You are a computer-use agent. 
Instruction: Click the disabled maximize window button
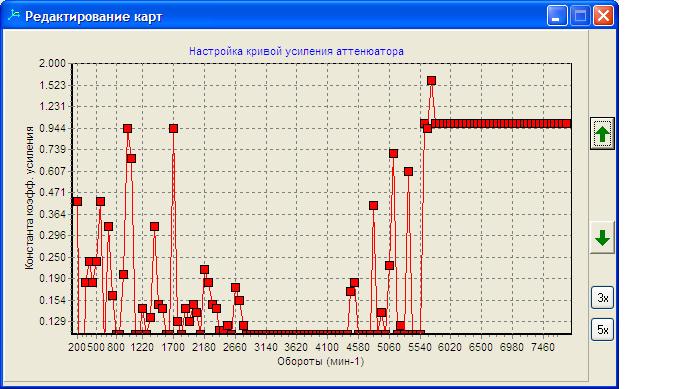(580, 16)
